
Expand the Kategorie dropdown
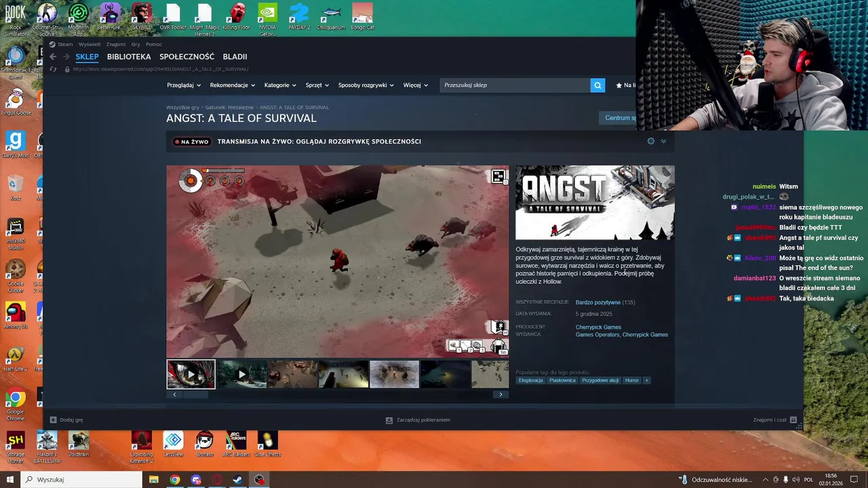280,85
